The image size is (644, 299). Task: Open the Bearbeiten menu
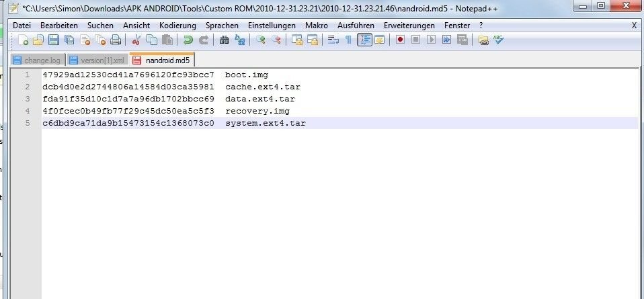click(59, 26)
